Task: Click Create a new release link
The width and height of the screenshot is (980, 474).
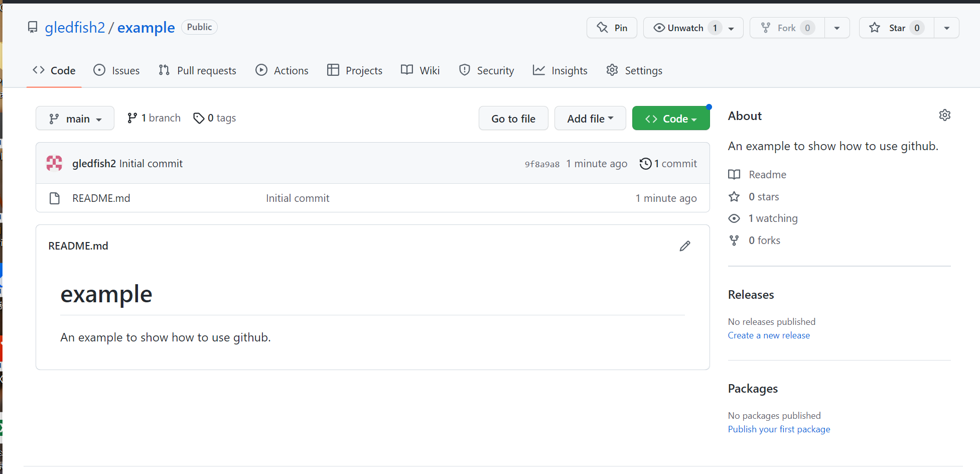Action: tap(768, 335)
